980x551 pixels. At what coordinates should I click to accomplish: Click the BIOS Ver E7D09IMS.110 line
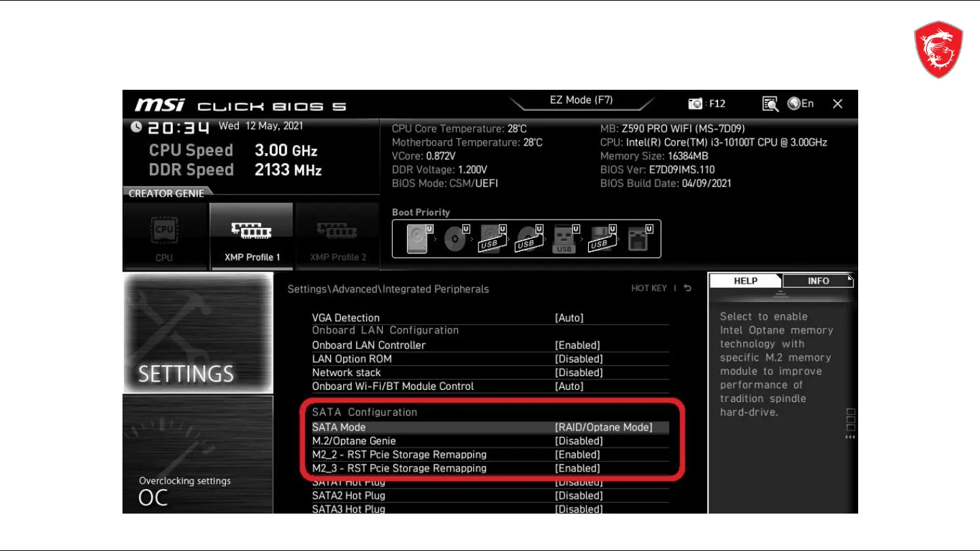click(657, 169)
